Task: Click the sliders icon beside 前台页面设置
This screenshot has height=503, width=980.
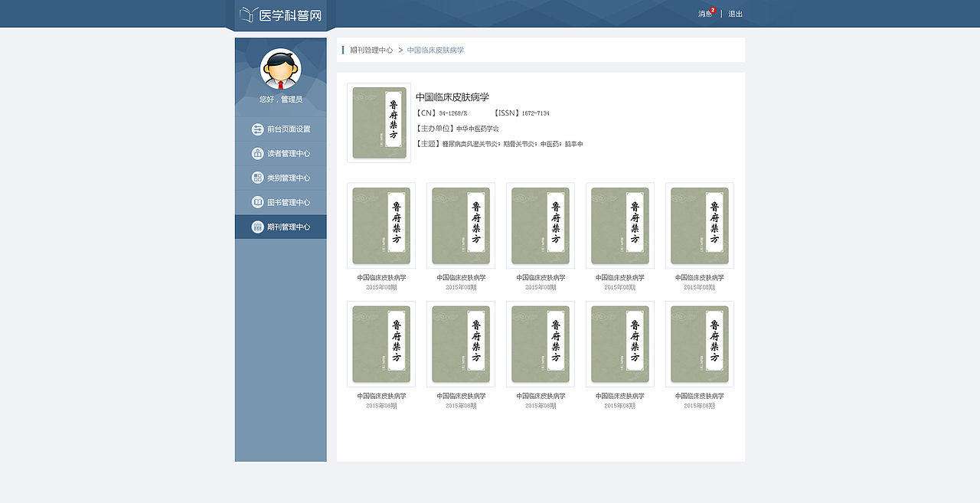Action: (x=257, y=129)
